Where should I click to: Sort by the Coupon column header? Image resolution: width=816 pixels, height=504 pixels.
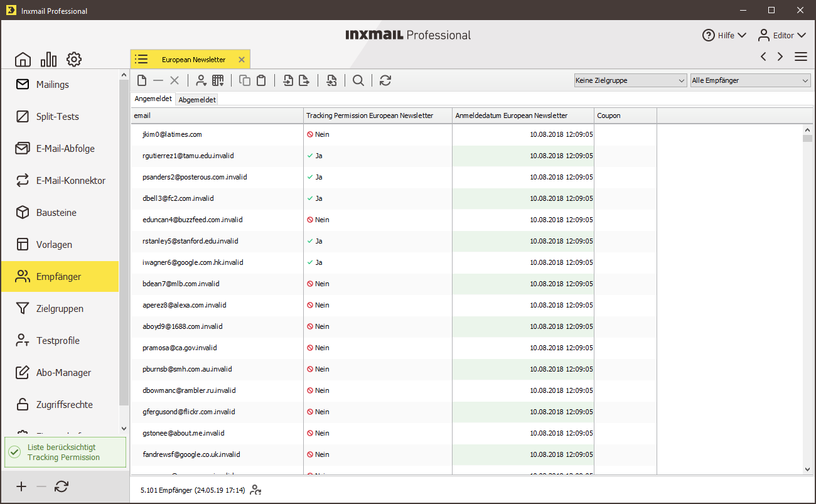click(x=625, y=115)
